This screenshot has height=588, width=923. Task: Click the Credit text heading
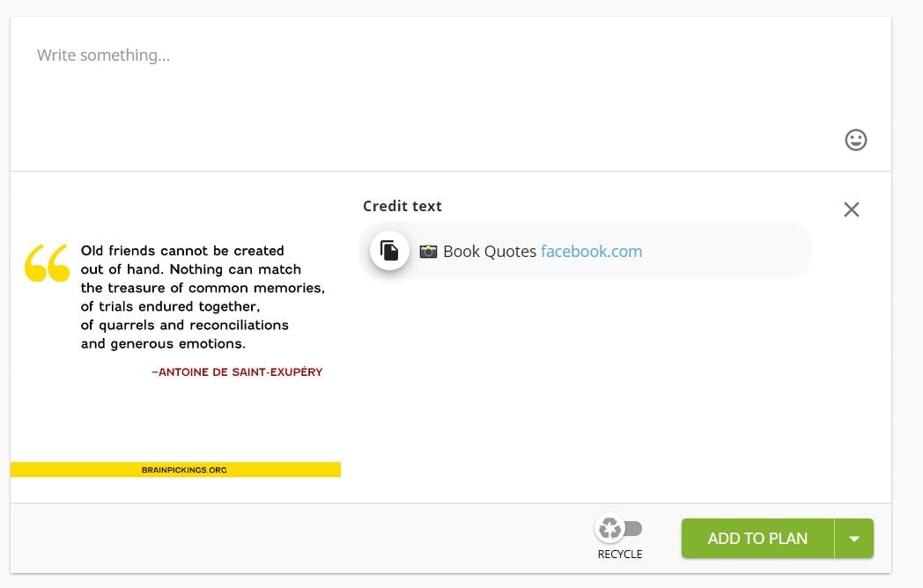point(402,206)
